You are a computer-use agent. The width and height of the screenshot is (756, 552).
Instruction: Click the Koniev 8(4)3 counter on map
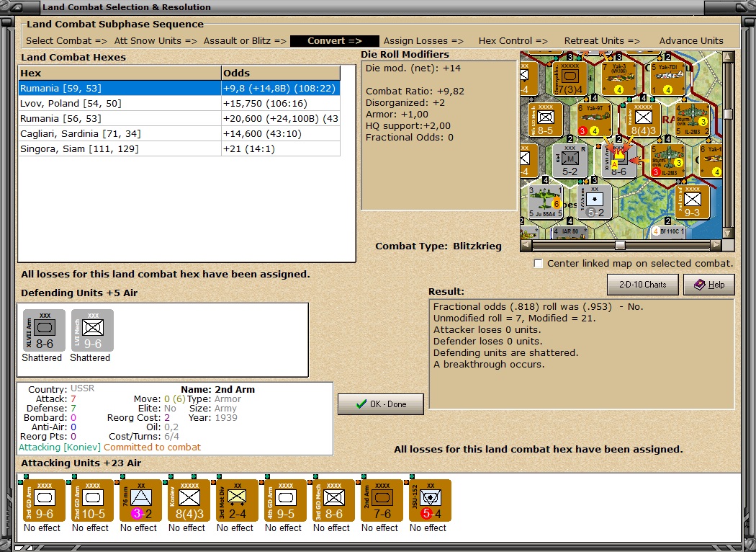[x=643, y=120]
